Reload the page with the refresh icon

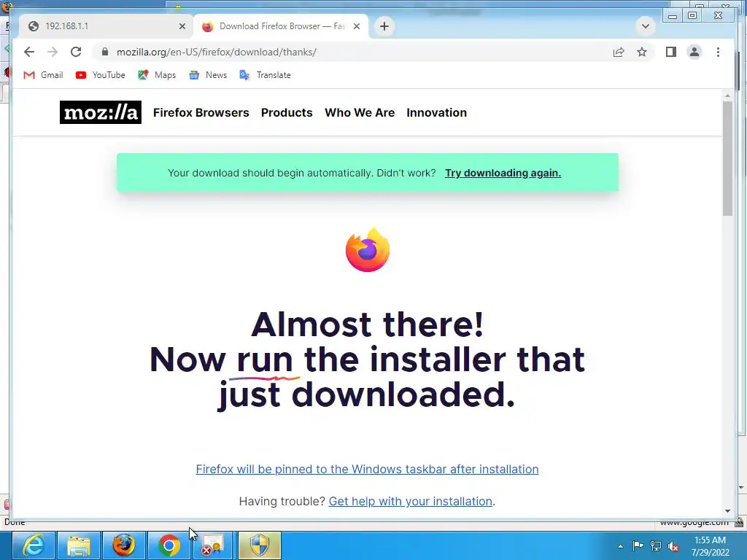point(76,52)
